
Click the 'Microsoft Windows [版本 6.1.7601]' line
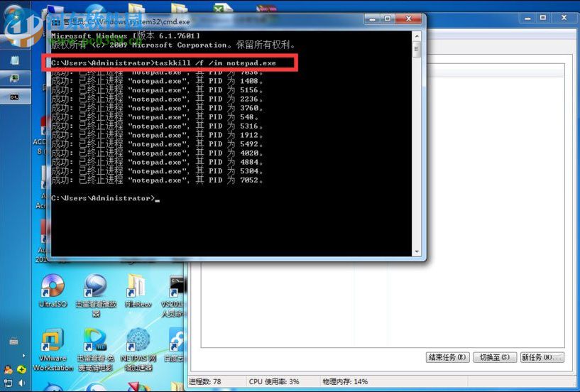click(x=126, y=36)
